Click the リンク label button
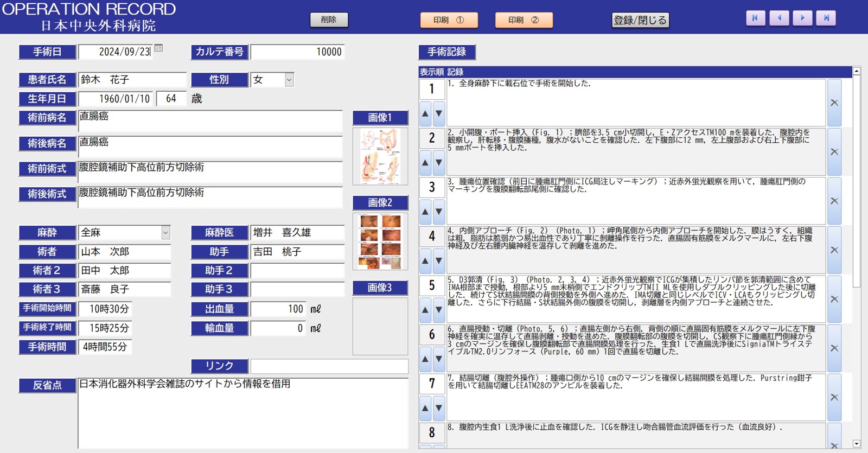 click(219, 366)
